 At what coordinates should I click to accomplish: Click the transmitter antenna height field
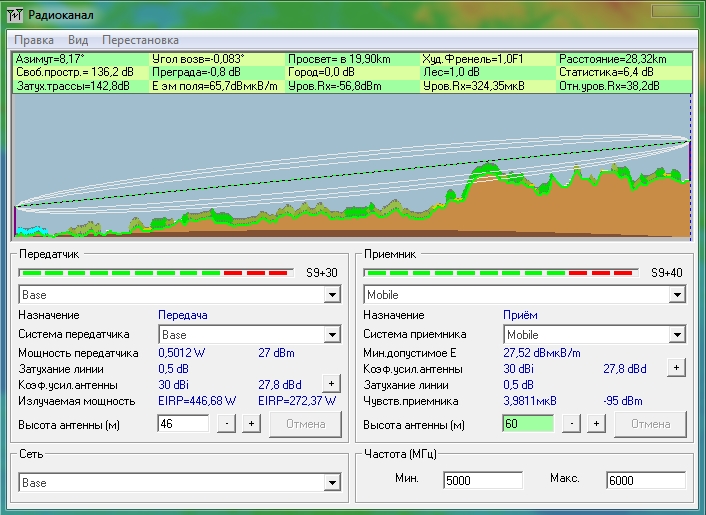coord(183,424)
